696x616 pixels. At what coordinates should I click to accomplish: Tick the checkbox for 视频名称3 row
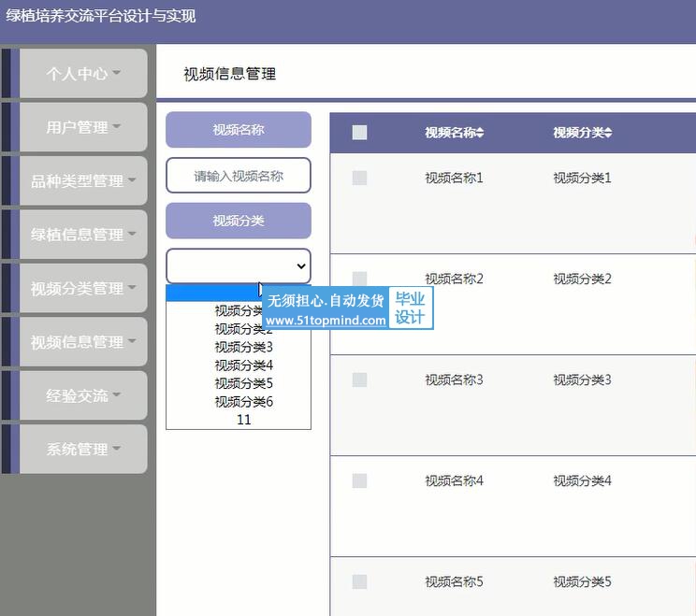point(359,380)
